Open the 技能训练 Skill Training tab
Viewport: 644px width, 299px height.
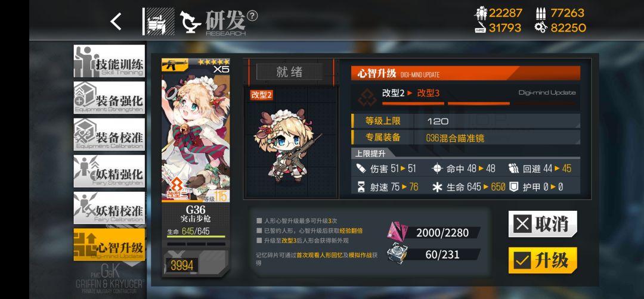coord(109,61)
